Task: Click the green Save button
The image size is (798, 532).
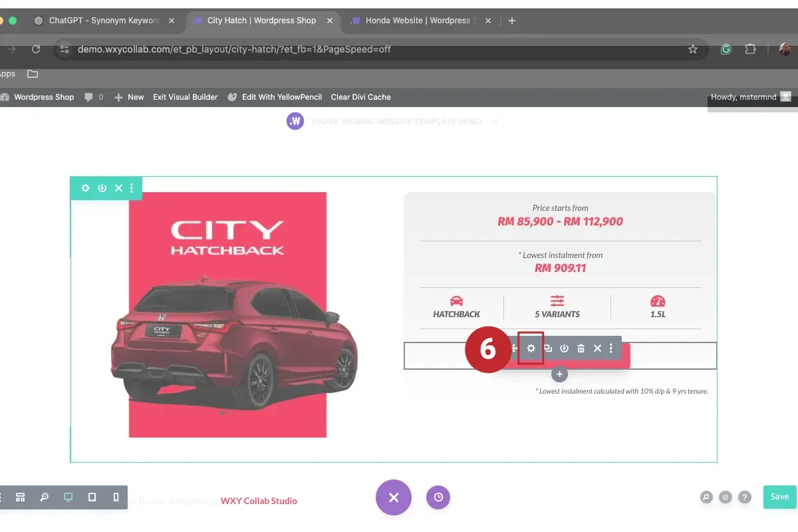Action: click(x=779, y=497)
